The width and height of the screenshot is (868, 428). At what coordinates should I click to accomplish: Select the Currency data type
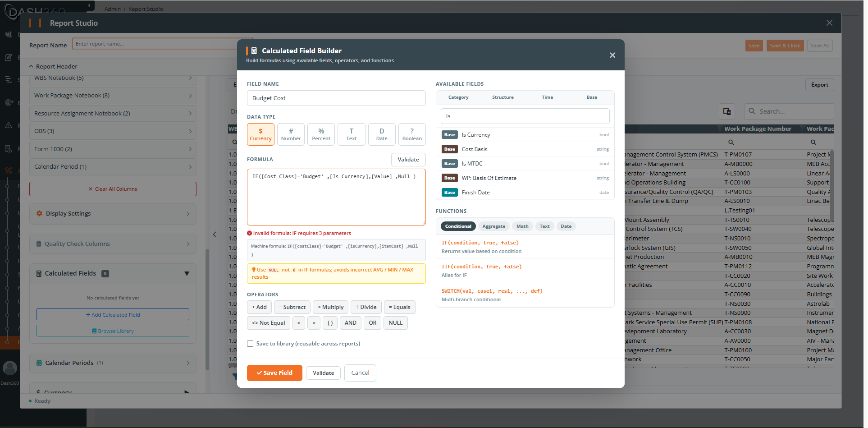tap(260, 134)
